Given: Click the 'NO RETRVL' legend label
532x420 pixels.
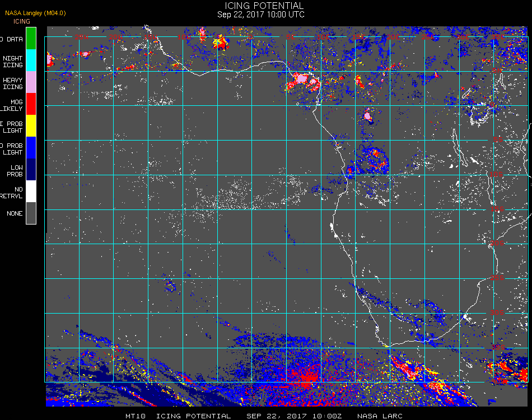Looking at the screenshot, I should (x=11, y=193).
